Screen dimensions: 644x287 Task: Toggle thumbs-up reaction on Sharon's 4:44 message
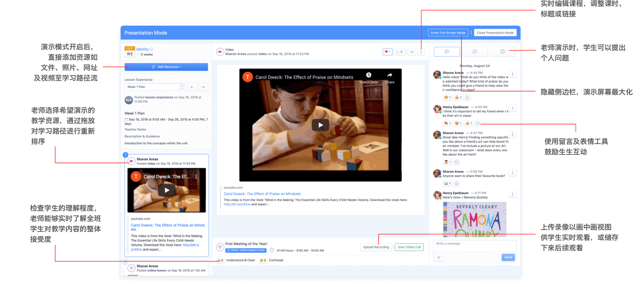point(458,97)
